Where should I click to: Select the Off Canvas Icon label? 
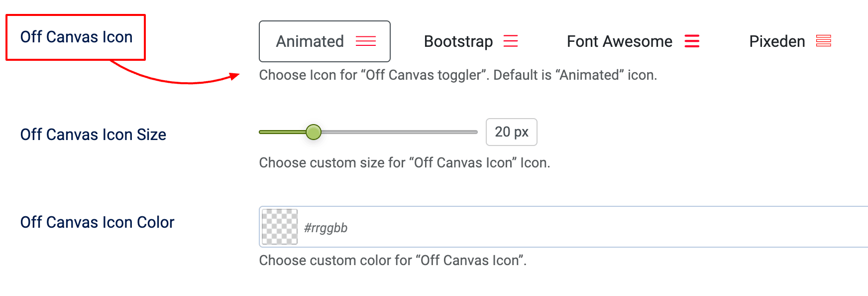click(x=76, y=36)
